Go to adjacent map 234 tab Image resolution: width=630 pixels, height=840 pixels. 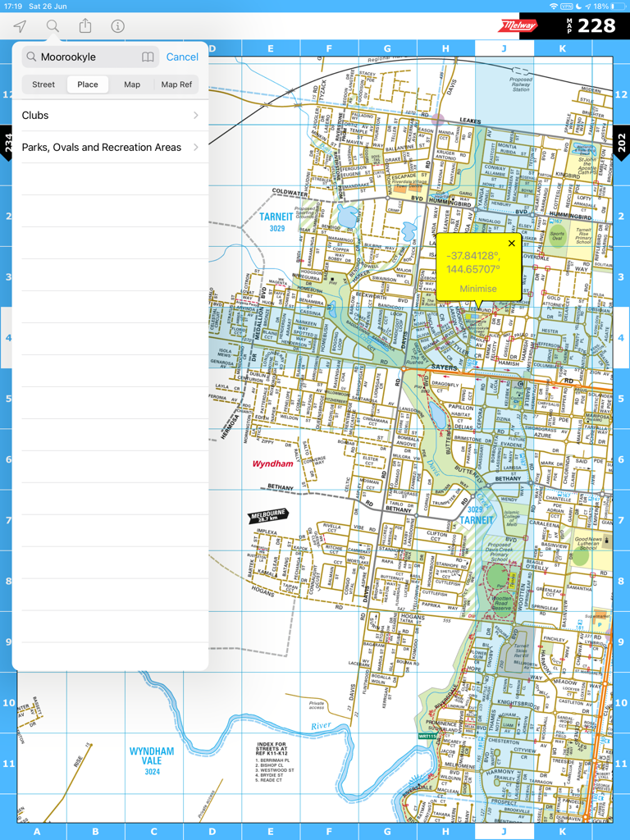(x=7, y=144)
